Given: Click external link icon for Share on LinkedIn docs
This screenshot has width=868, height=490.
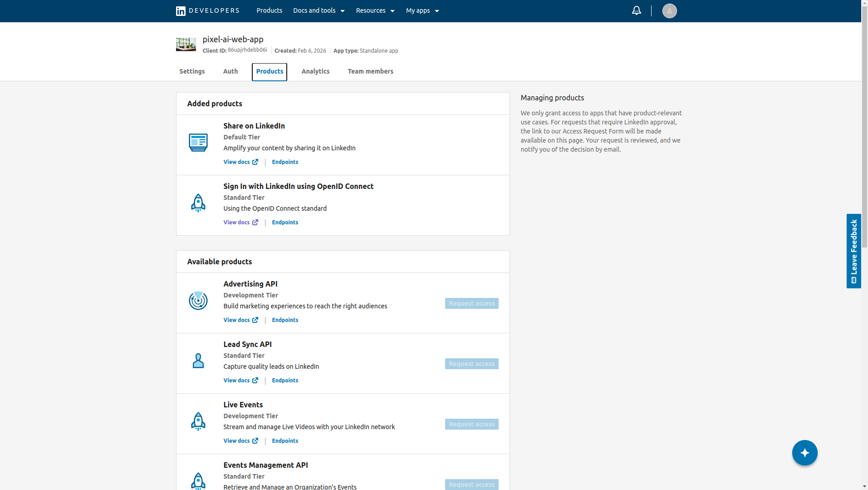Looking at the screenshot, I should (x=255, y=162).
